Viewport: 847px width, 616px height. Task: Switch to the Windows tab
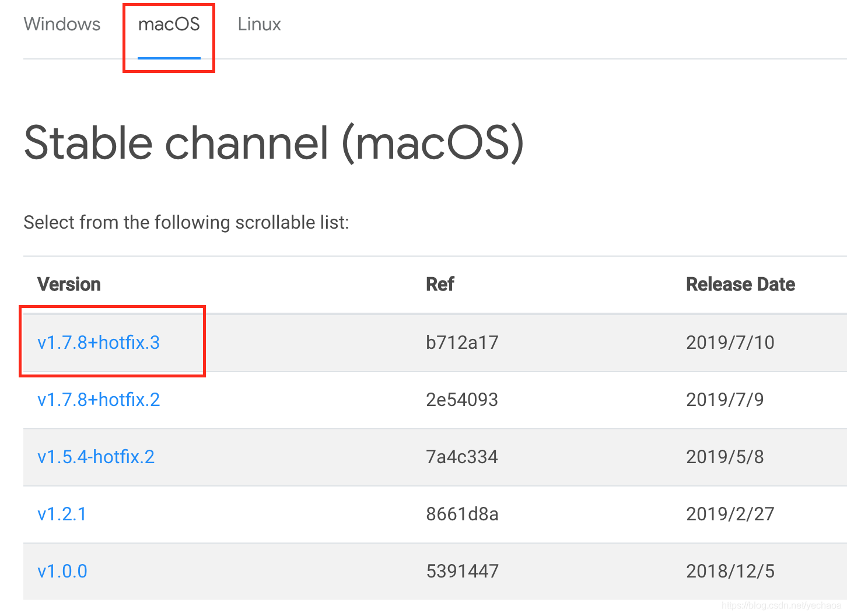click(62, 24)
